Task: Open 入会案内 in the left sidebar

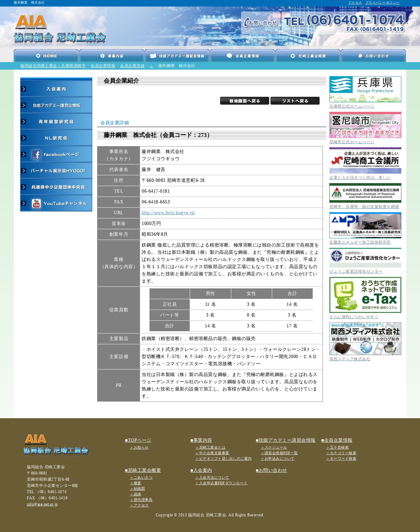Action: click(x=56, y=89)
